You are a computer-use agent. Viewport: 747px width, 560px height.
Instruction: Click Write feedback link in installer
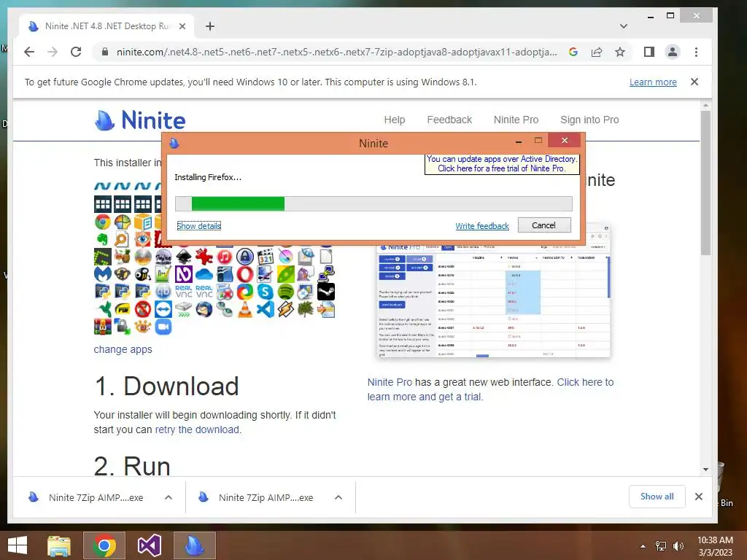click(x=482, y=226)
